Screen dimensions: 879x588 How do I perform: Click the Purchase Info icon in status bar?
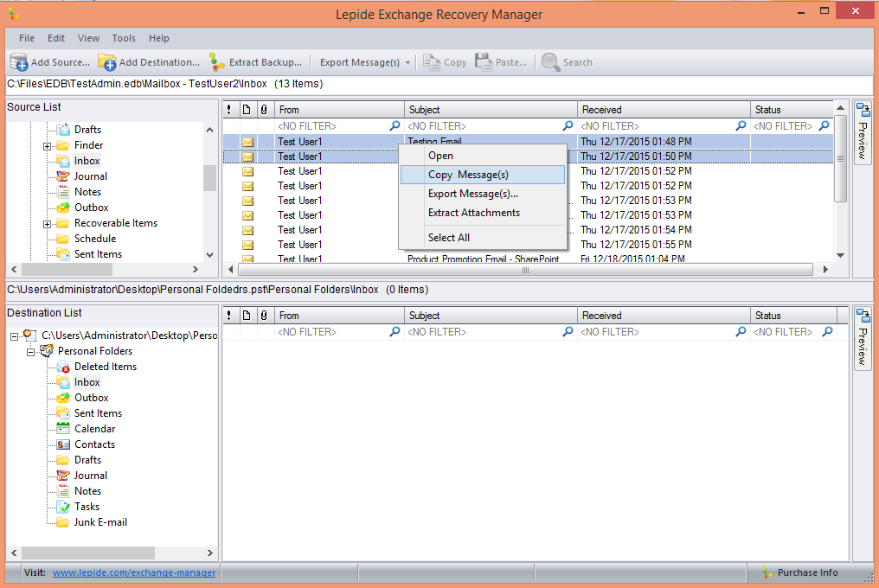click(x=767, y=572)
